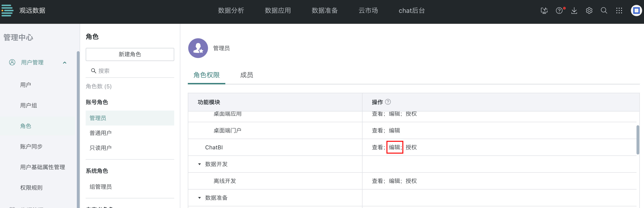This screenshot has height=208, width=644.
Task: Switch to the 成员 tab
Action: [247, 75]
